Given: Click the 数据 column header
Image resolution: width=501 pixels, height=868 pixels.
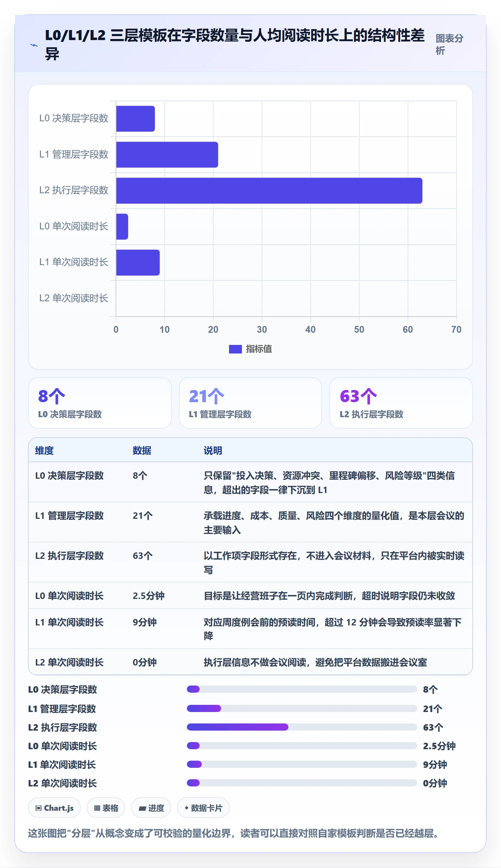Looking at the screenshot, I should (x=142, y=450).
